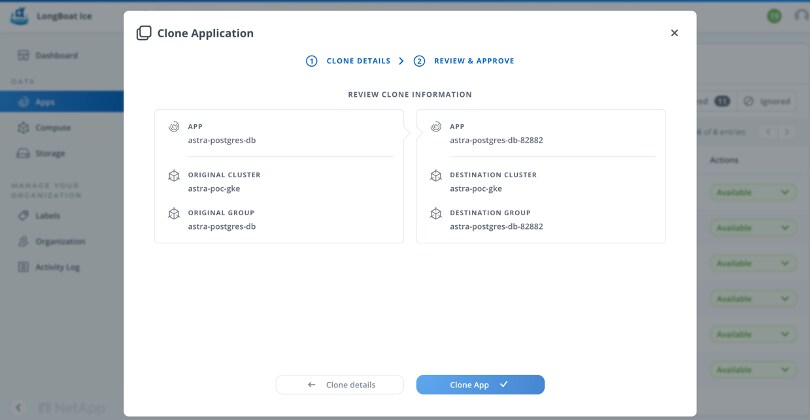The height and width of the screenshot is (420, 810).
Task: Open Storage in the sidebar
Action: point(50,153)
